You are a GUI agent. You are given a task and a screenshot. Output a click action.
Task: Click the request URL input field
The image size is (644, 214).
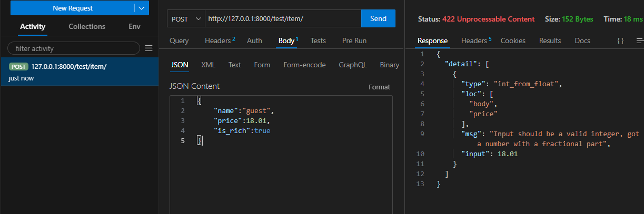coord(283,18)
